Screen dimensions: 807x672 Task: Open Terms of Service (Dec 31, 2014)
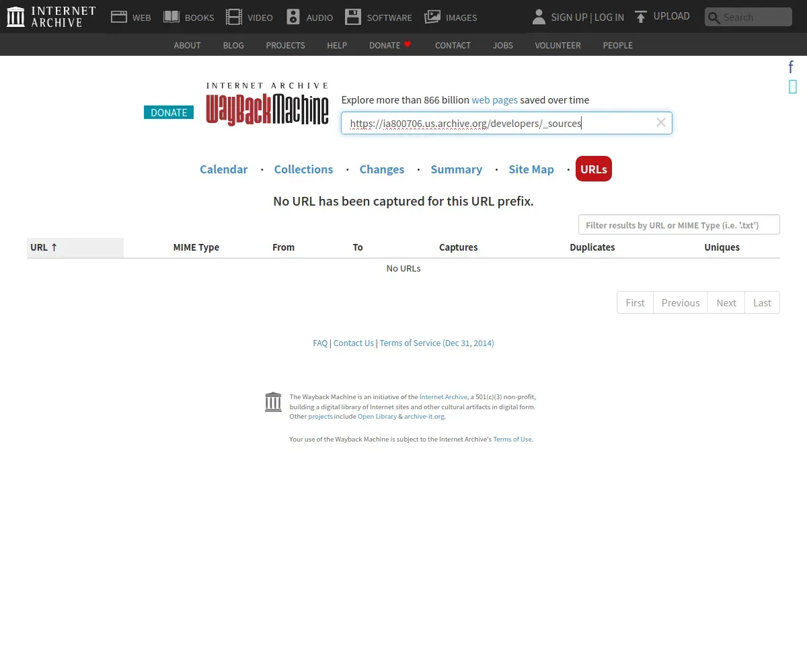(436, 343)
